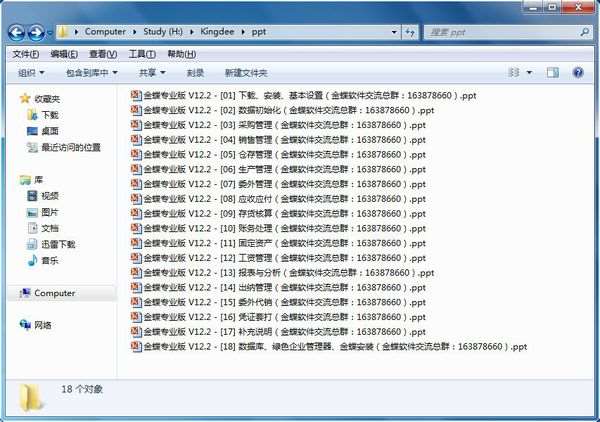Open the view options dropdown arrow

pos(529,73)
